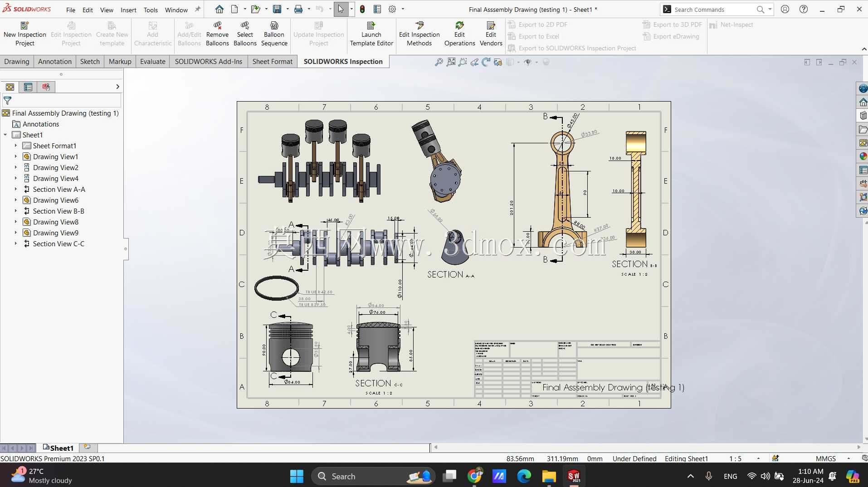The height and width of the screenshot is (487, 868).
Task: Click the Rebuild traffic light icon
Action: click(362, 9)
